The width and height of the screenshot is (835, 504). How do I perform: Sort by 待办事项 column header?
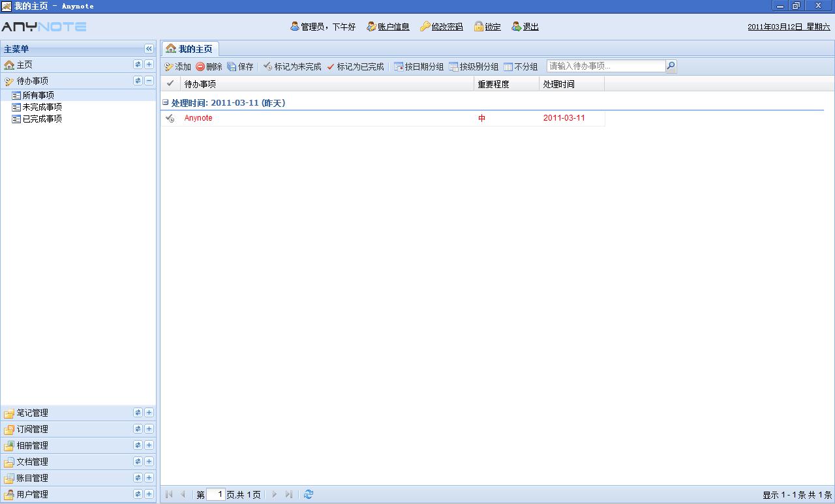coord(327,83)
